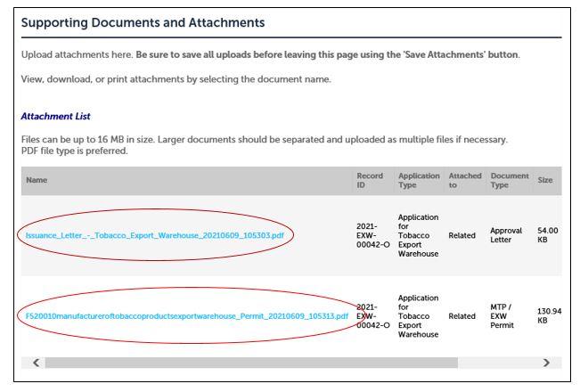This screenshot has width=580, height=392.
Task: Click Related in the permit PDF row
Action: point(462,316)
